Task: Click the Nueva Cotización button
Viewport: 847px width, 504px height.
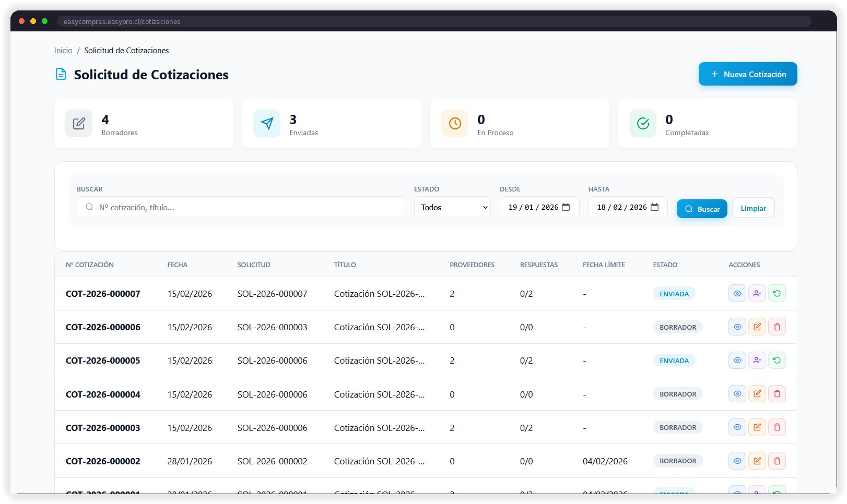Action: coord(747,74)
